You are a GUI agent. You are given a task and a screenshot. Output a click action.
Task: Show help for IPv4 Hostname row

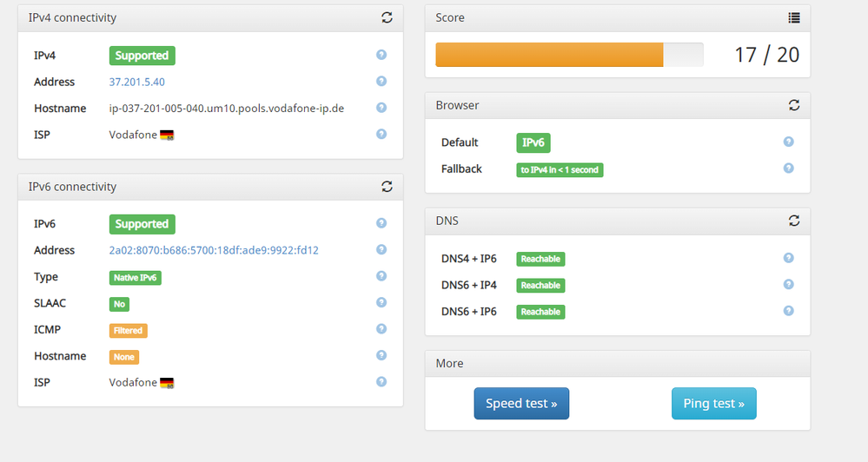tap(381, 108)
